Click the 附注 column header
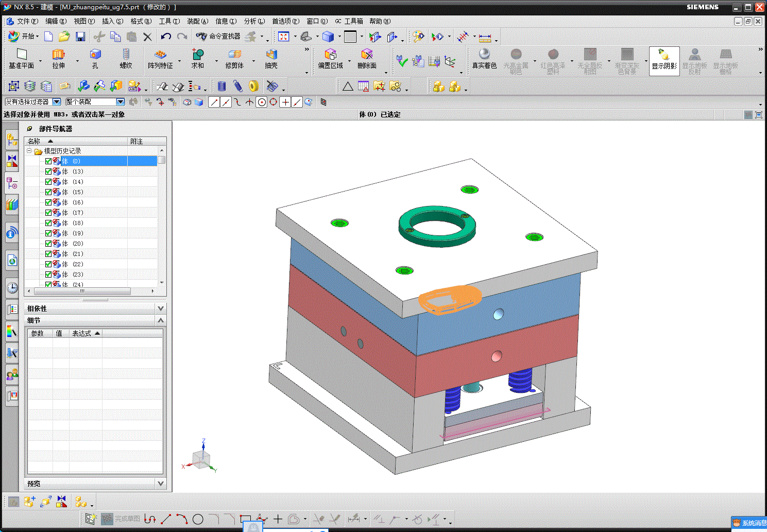Screen dimensions: 767x532 147,141
